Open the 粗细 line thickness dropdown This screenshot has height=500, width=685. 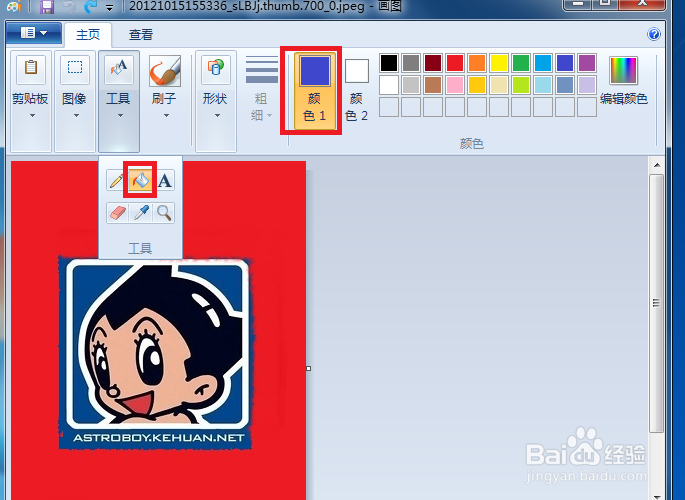(x=262, y=90)
